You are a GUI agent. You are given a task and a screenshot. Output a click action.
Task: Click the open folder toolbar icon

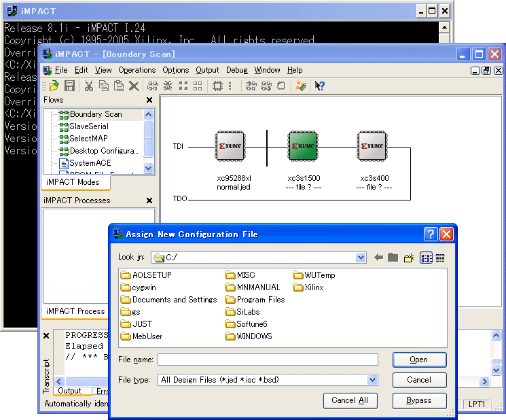click(x=55, y=86)
